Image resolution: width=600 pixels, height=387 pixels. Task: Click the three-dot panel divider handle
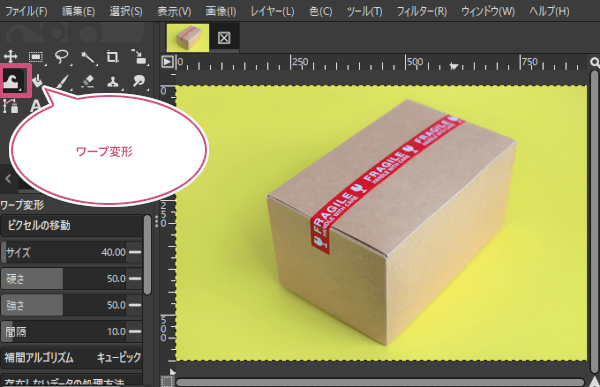157,221
